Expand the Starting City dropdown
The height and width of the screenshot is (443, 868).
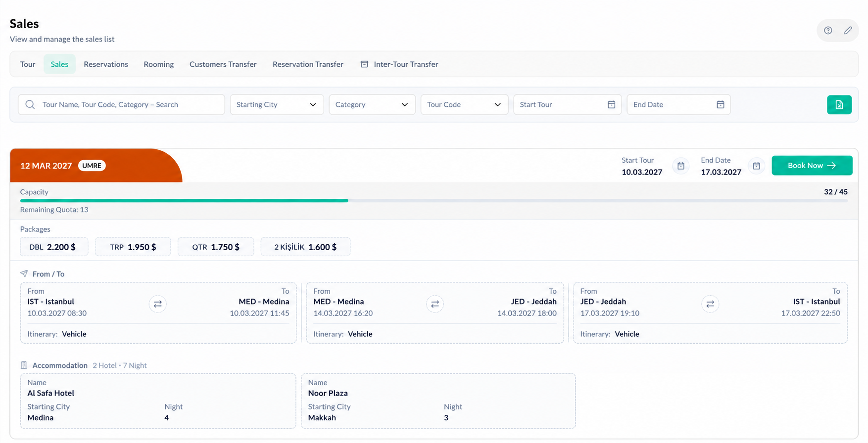pyautogui.click(x=277, y=105)
